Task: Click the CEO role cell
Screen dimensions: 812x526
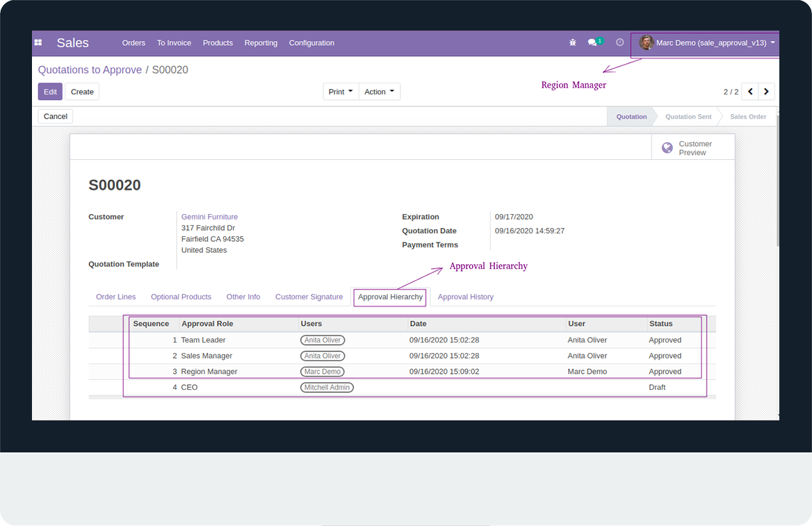Action: (190, 387)
